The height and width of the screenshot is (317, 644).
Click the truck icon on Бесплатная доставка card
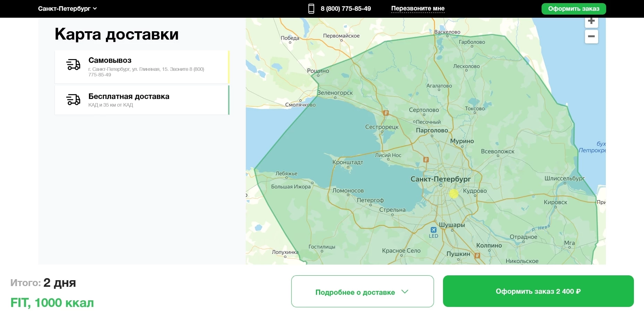(x=73, y=100)
